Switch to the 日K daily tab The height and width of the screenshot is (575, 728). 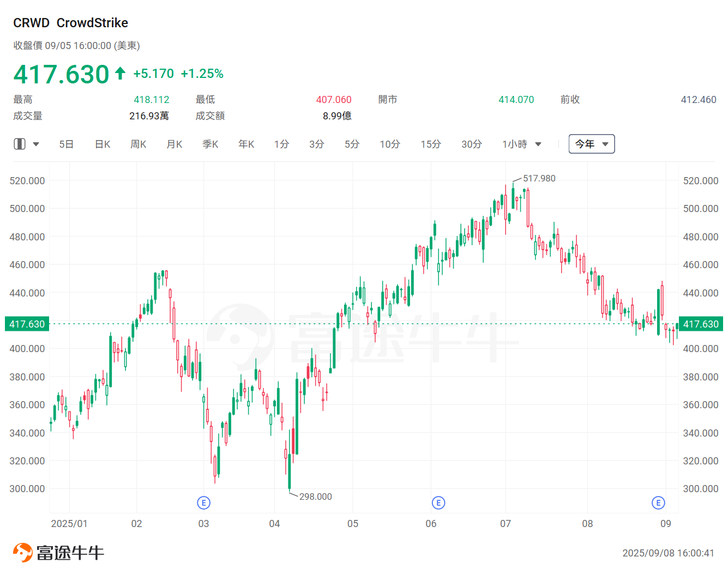click(x=102, y=143)
